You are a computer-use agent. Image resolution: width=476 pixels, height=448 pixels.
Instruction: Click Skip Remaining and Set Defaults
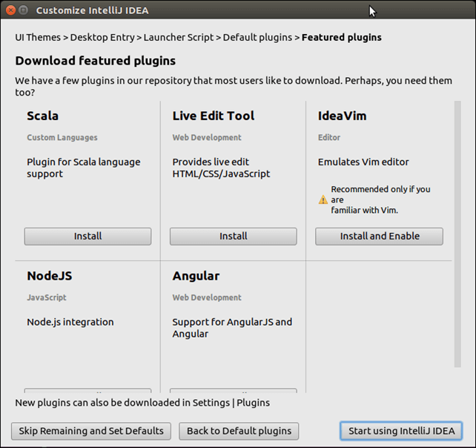(91, 431)
